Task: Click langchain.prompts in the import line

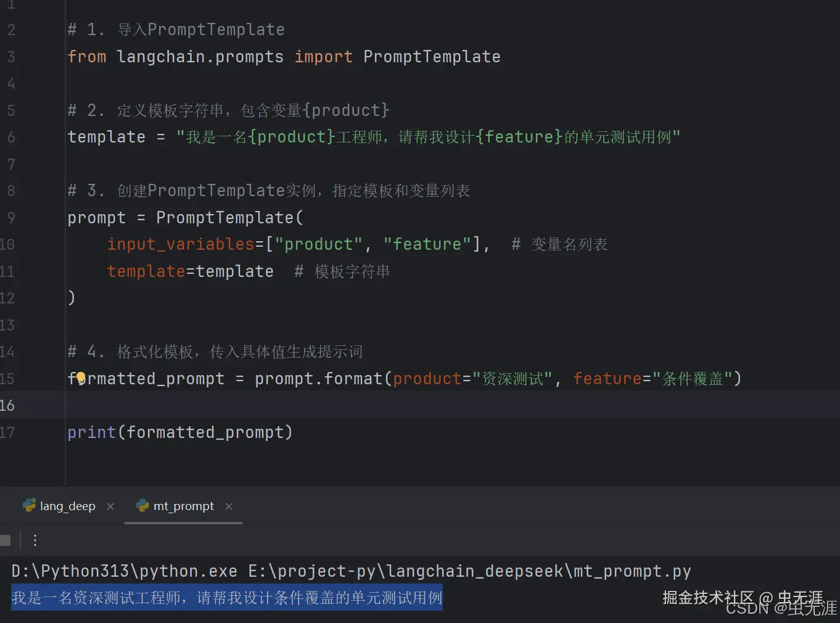Action: pos(200,57)
